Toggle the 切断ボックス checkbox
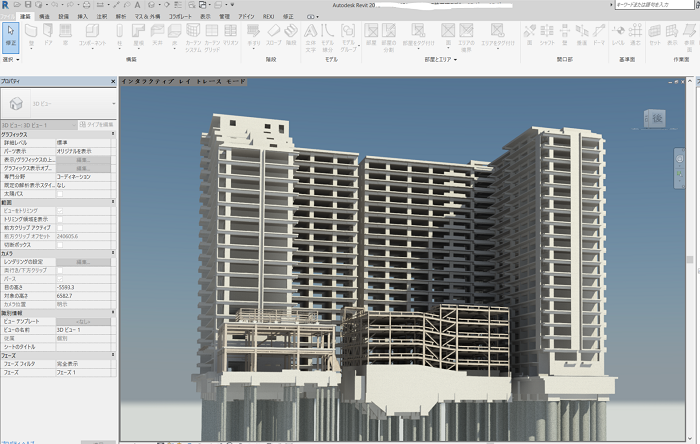 [59, 243]
